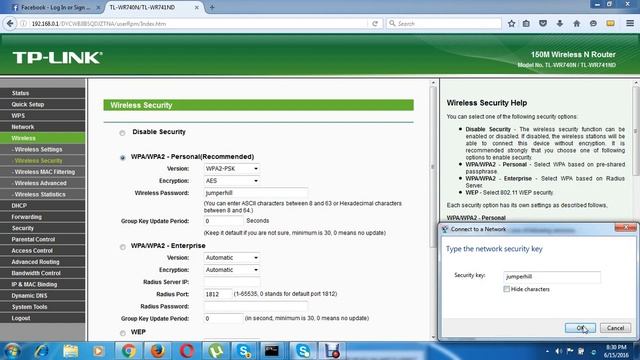Go to Wireless Statistics submenu

point(43,194)
